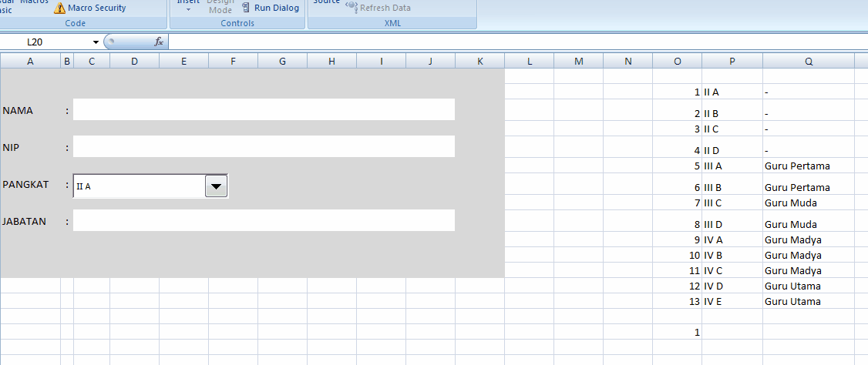Select the cell containing IV B
868x365 pixels.
tap(732, 255)
